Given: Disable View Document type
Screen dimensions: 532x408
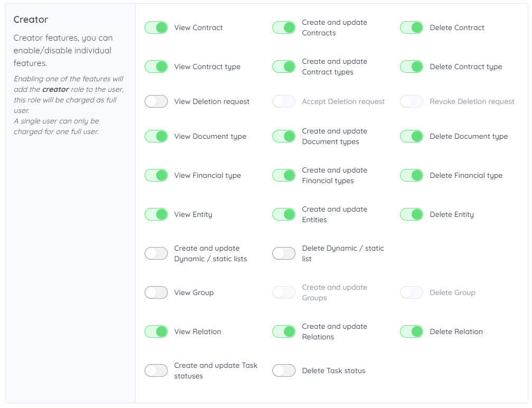Looking at the screenshot, I should point(156,136).
